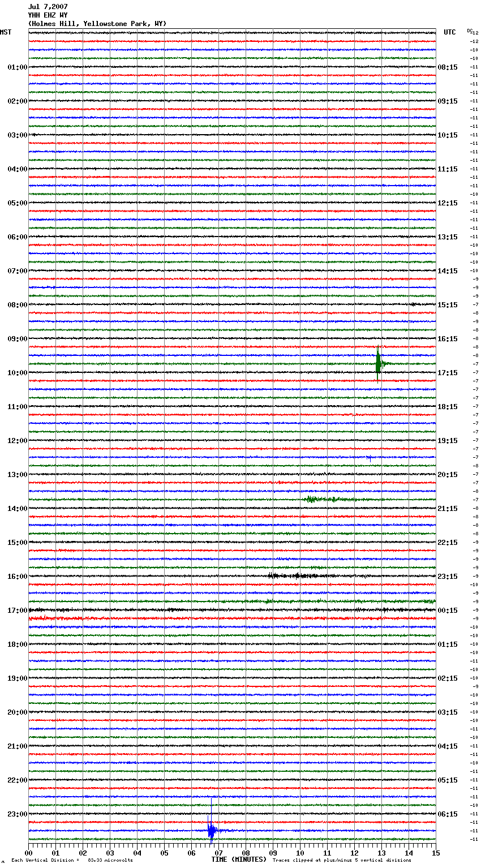The width and height of the screenshot is (481, 868).
Task: Select the 02:00 MST time label
Action: [x=18, y=101]
